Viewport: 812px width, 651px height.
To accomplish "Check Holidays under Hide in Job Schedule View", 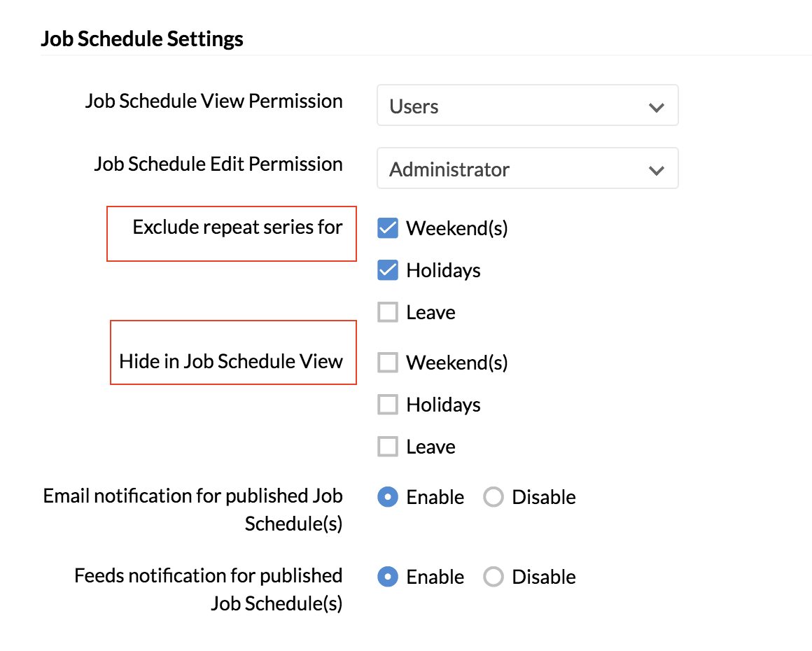I will click(388, 405).
